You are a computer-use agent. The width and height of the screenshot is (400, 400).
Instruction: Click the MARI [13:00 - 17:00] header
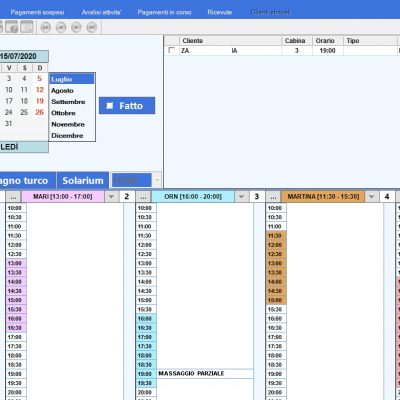[x=63, y=197]
